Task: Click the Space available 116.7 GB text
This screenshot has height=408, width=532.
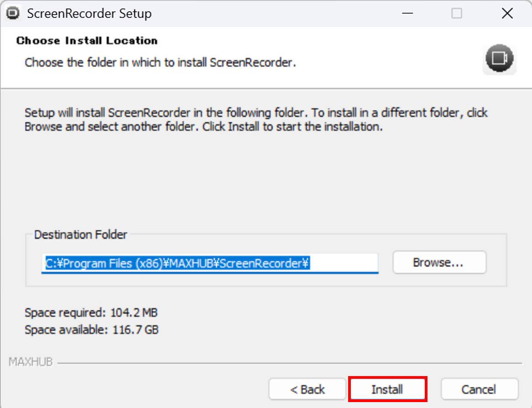Action: 92,330
